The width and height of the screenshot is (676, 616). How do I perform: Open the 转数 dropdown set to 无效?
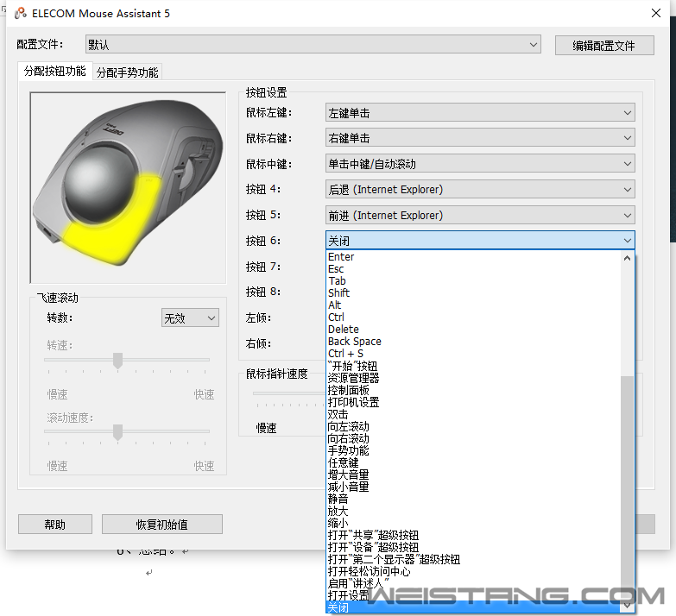tap(190, 317)
